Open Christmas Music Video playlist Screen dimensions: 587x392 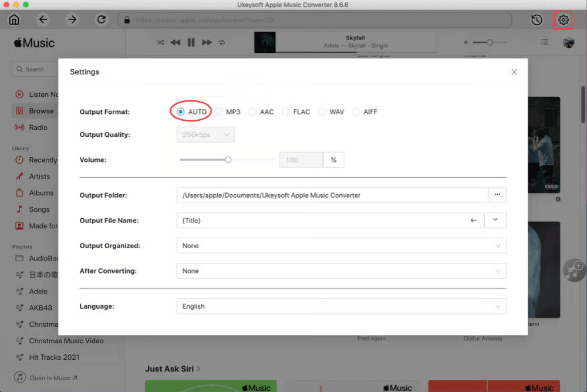66,341
